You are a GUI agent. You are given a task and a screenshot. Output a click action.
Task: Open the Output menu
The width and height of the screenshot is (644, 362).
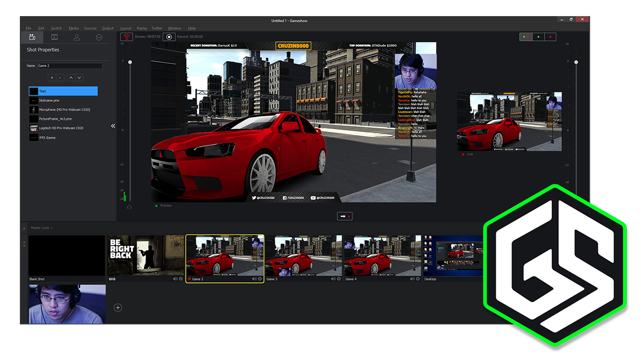coord(108,28)
